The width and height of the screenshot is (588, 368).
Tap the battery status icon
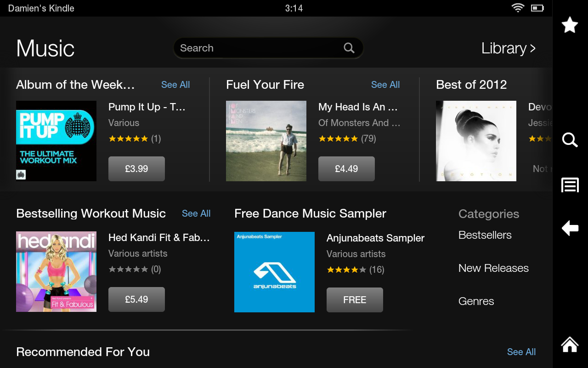(537, 8)
